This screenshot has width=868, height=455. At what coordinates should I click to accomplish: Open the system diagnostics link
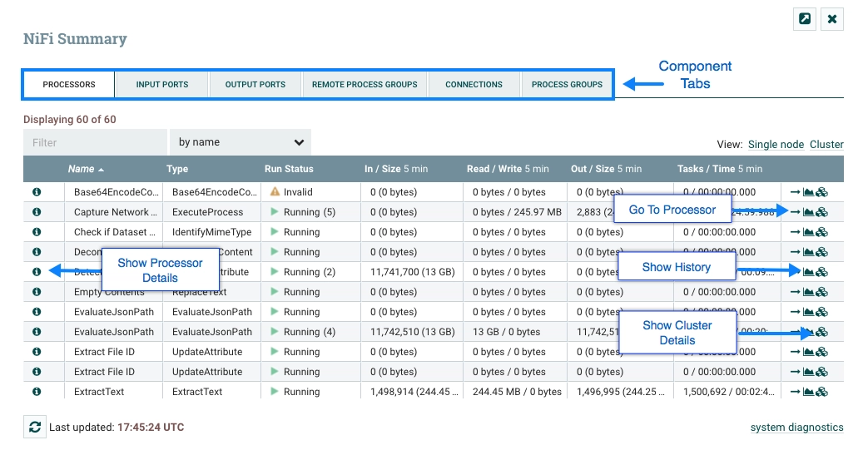pos(796,428)
